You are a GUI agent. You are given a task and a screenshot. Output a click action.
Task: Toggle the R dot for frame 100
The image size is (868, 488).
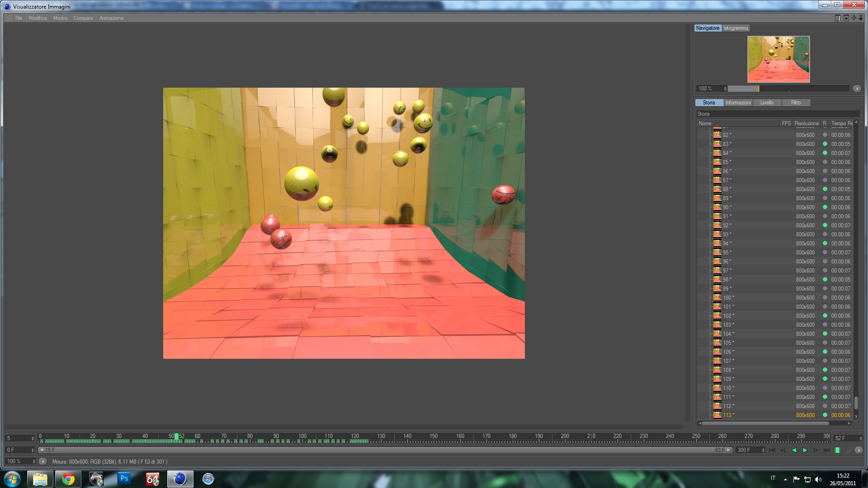pyautogui.click(x=825, y=298)
